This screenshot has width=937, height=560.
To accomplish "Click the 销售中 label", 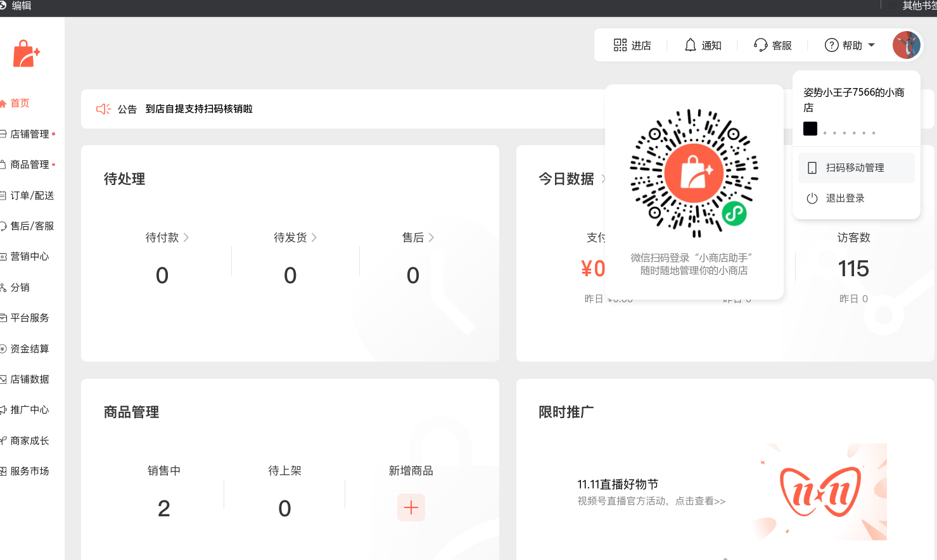I will (x=164, y=471).
